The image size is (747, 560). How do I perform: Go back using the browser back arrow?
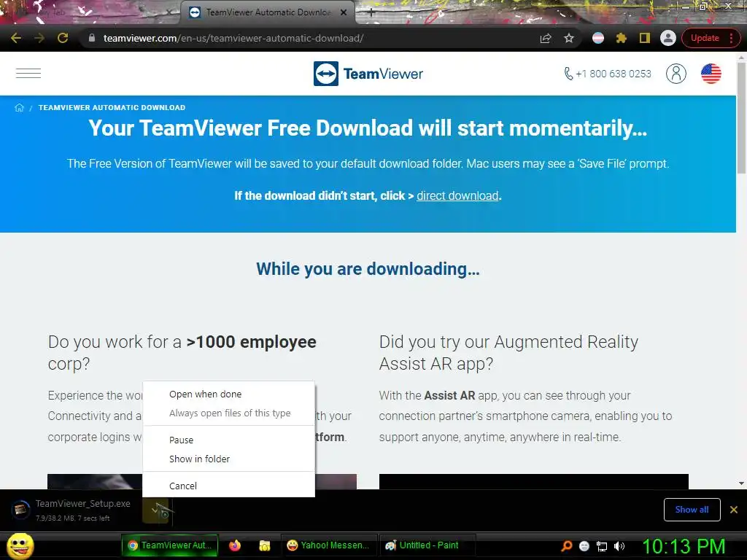pyautogui.click(x=16, y=38)
